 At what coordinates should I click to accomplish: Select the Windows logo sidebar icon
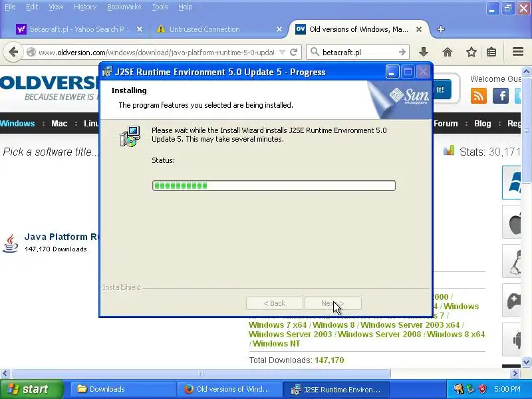coord(511,182)
